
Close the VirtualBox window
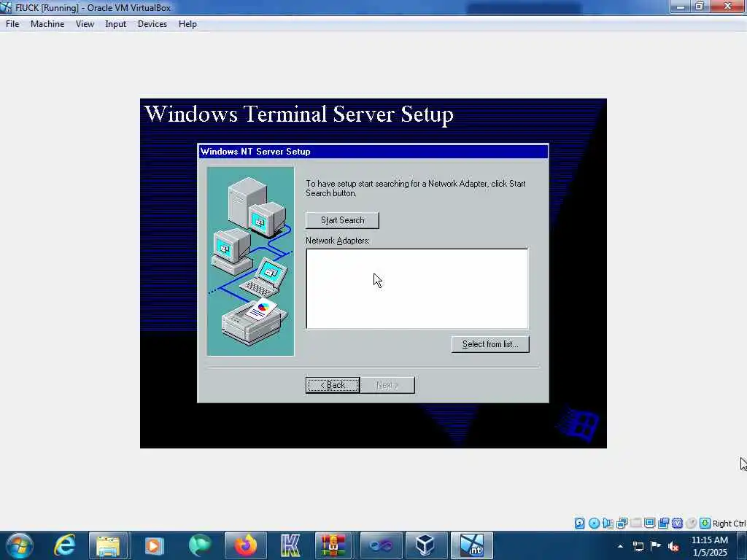click(x=727, y=7)
